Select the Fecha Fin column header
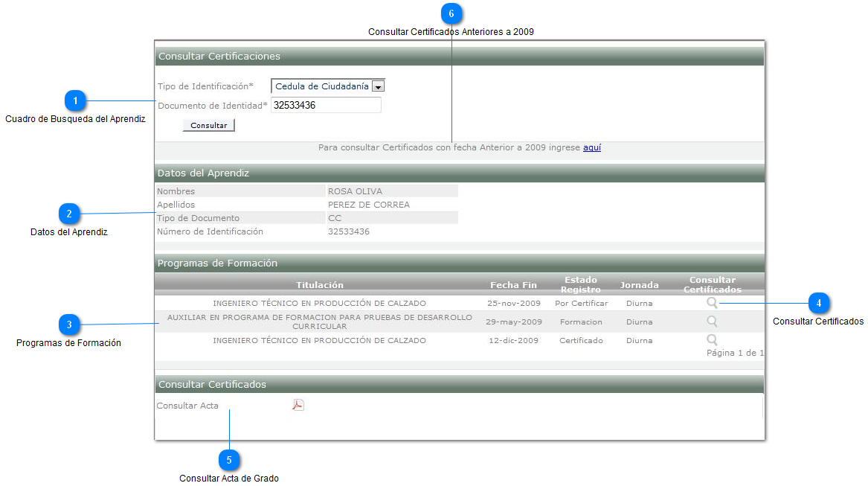This screenshot has width=868, height=486. pos(513,284)
